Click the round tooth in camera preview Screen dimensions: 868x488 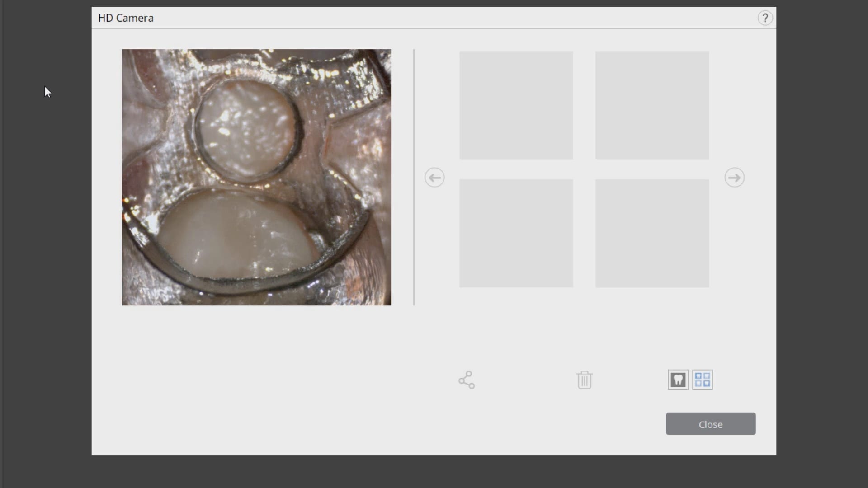click(247, 129)
